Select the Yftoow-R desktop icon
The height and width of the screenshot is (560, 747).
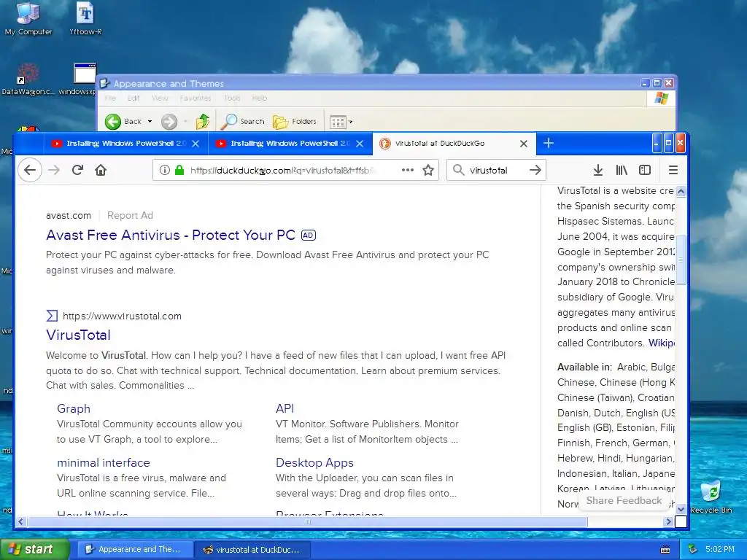85,19
